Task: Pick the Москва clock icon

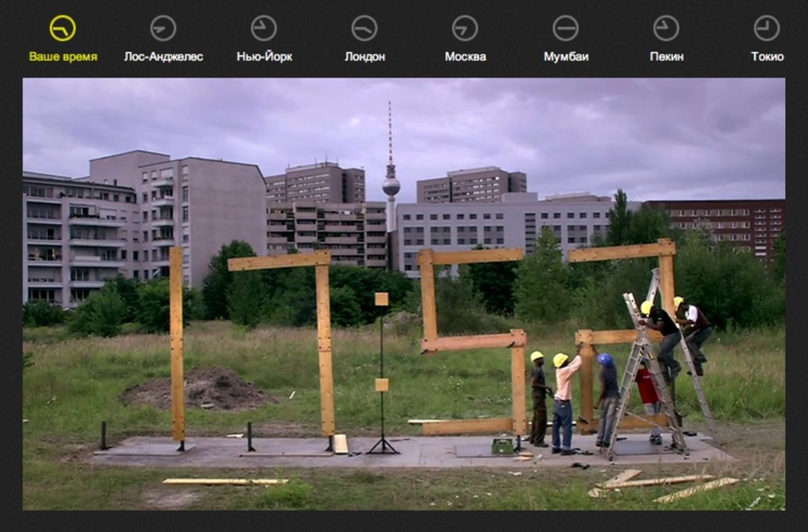Action: tap(465, 28)
